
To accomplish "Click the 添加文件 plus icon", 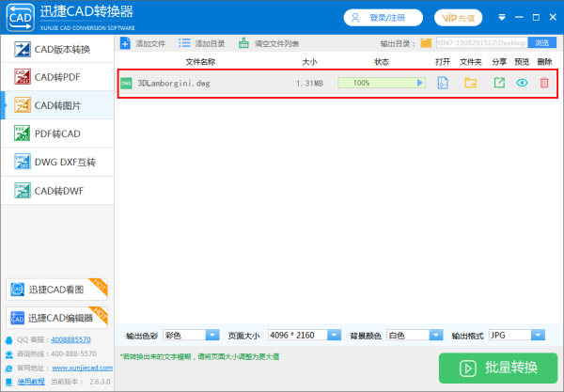I will pyautogui.click(x=125, y=43).
